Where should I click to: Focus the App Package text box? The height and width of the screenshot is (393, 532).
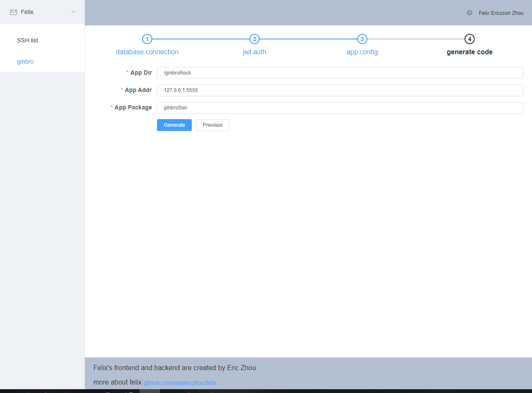coord(339,108)
